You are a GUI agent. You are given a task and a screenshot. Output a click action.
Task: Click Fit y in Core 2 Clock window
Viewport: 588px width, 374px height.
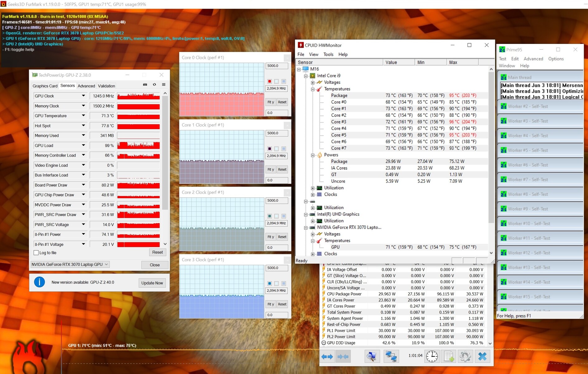[x=270, y=237]
